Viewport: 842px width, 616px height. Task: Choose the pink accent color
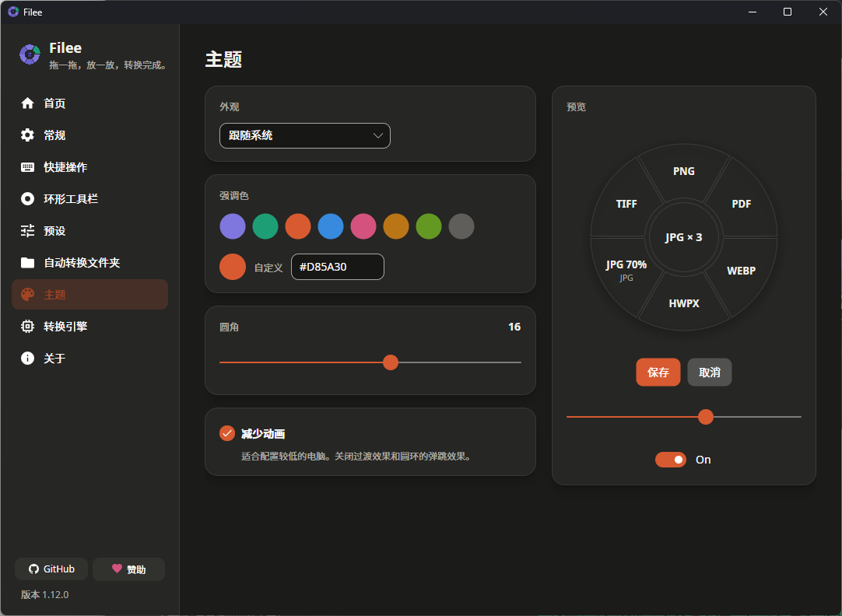tap(363, 226)
